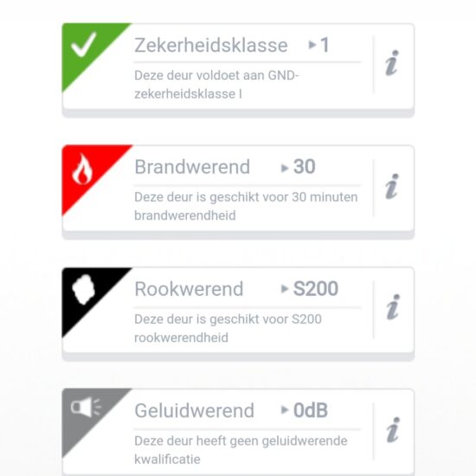Click the grey loudspeaker icon on Geluidwerend
Viewport: 476px width, 476px height.
click(86, 407)
